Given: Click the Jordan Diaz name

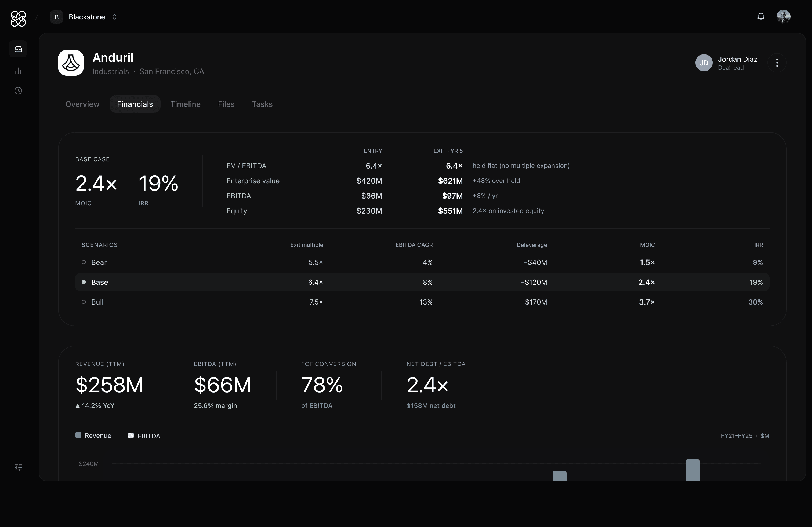Looking at the screenshot, I should pyautogui.click(x=737, y=59).
